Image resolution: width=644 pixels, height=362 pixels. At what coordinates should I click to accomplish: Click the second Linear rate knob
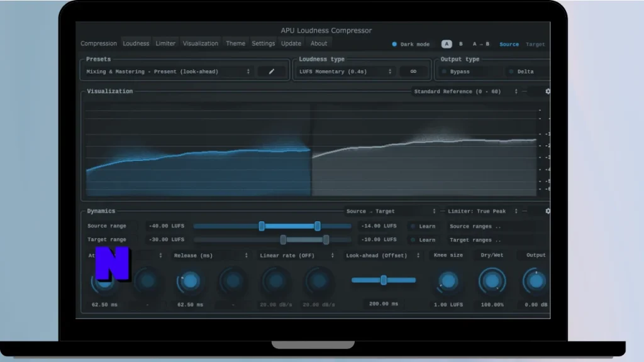[319, 281]
